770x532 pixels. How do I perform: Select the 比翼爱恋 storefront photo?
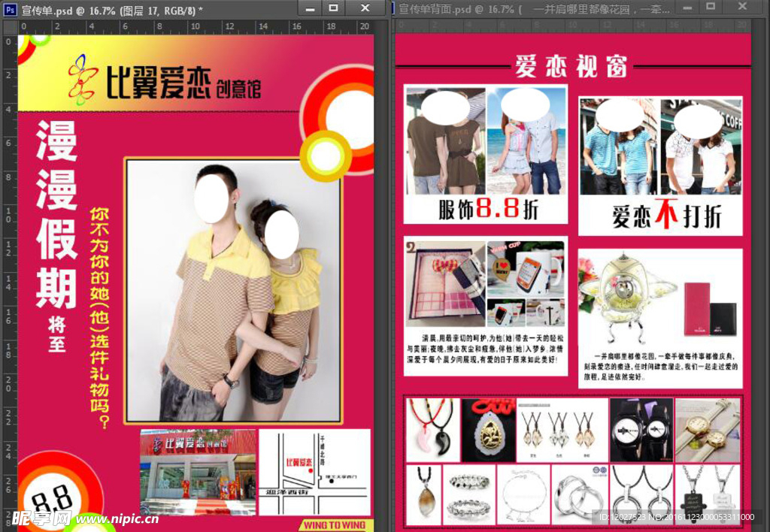pos(198,472)
